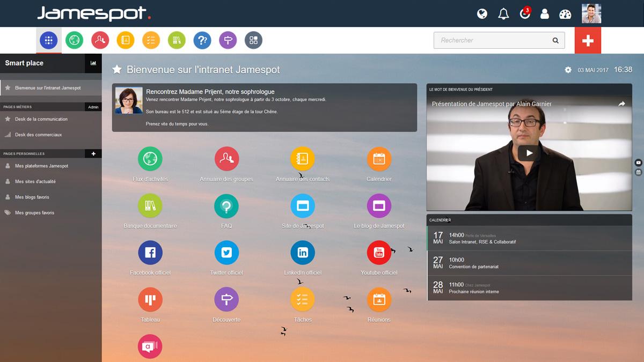Open page settings gear icon near date
Image resolution: width=644 pixels, height=362 pixels.
click(568, 70)
